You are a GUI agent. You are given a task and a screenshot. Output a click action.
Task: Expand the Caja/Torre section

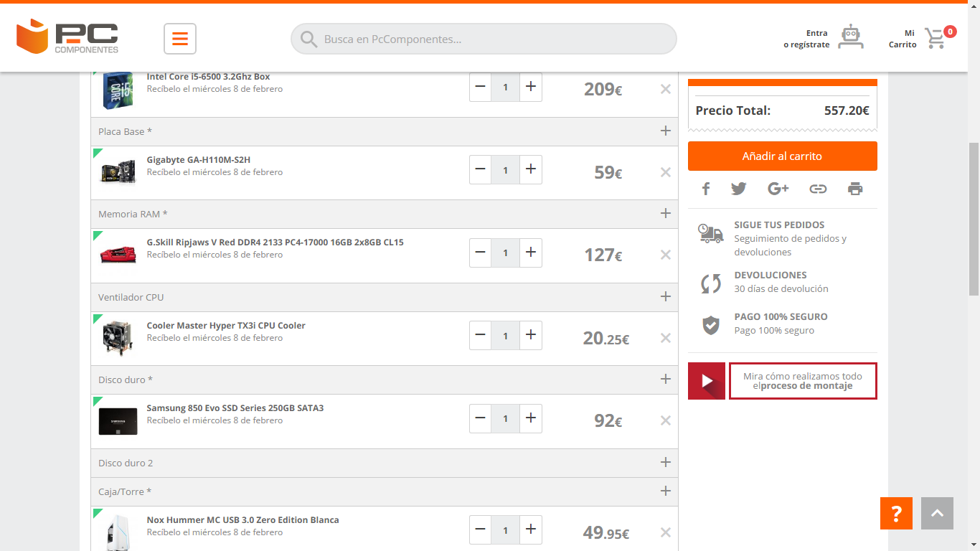pyautogui.click(x=666, y=491)
